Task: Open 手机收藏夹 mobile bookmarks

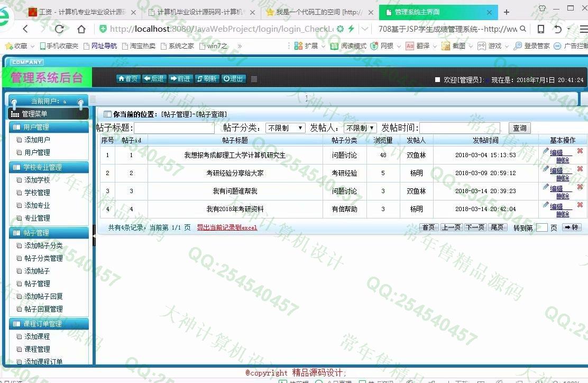Action: [59, 46]
